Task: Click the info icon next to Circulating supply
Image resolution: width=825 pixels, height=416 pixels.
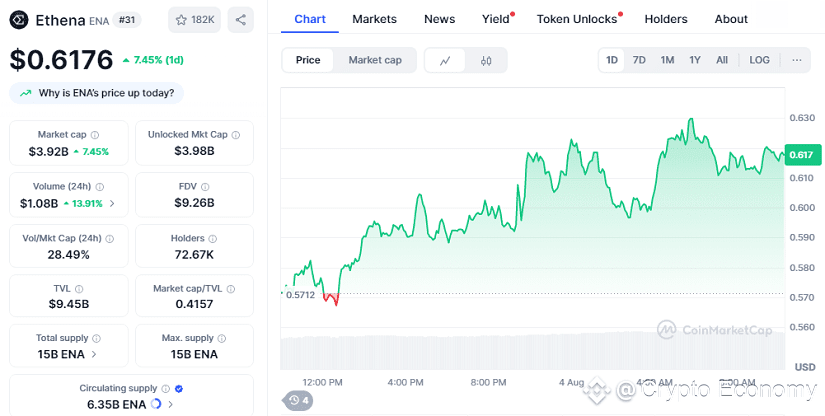Action: pyautogui.click(x=165, y=389)
